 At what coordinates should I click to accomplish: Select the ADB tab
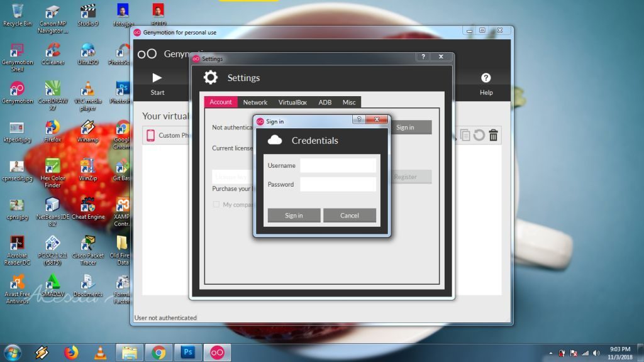tap(325, 102)
